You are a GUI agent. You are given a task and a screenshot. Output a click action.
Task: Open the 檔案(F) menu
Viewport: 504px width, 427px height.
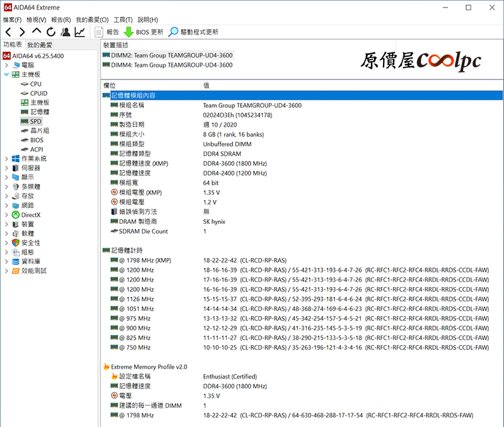coord(12,20)
